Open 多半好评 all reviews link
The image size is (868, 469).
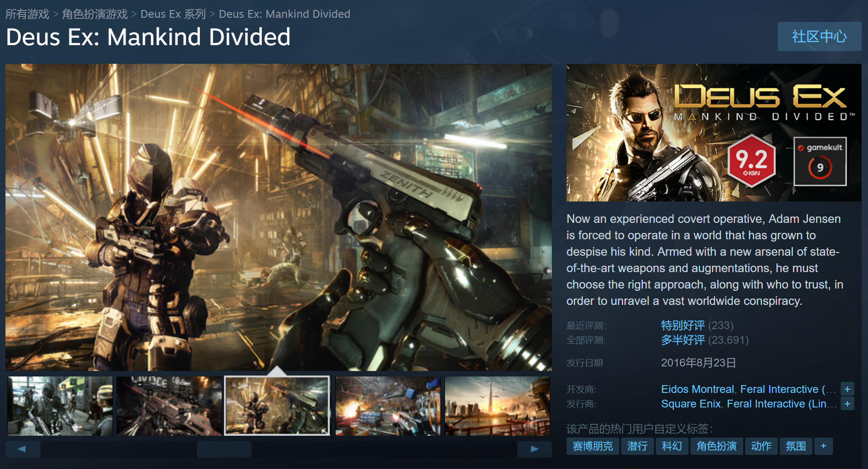(683, 340)
